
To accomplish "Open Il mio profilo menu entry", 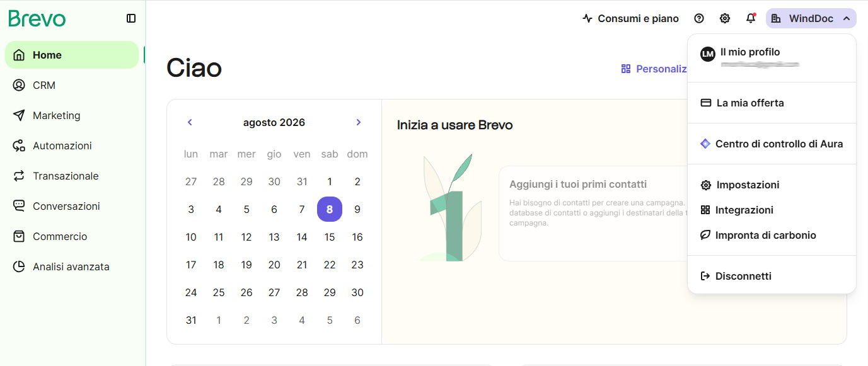I will pyautogui.click(x=772, y=56).
